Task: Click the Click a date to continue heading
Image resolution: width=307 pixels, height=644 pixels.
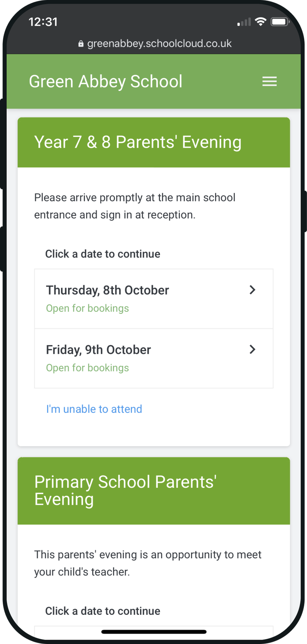Action: 103,254
